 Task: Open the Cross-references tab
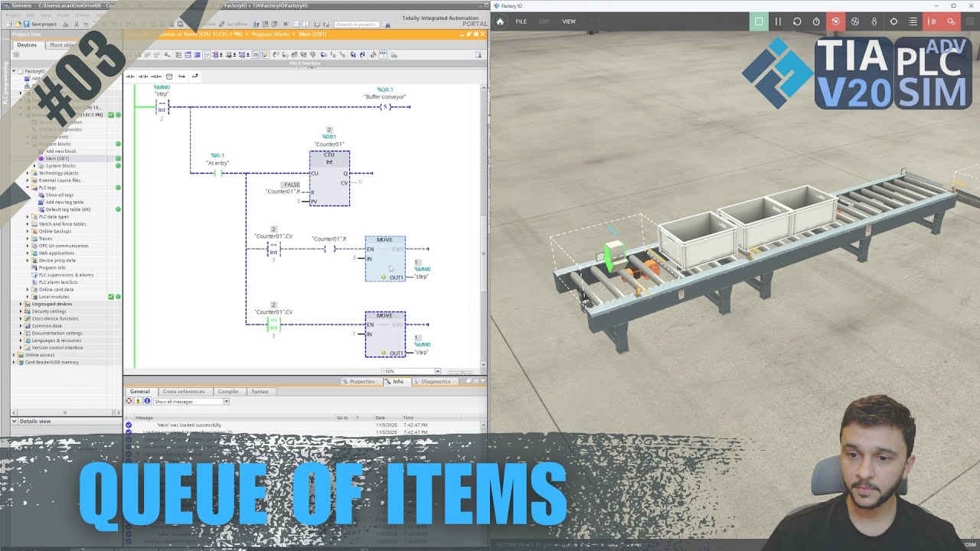click(184, 392)
